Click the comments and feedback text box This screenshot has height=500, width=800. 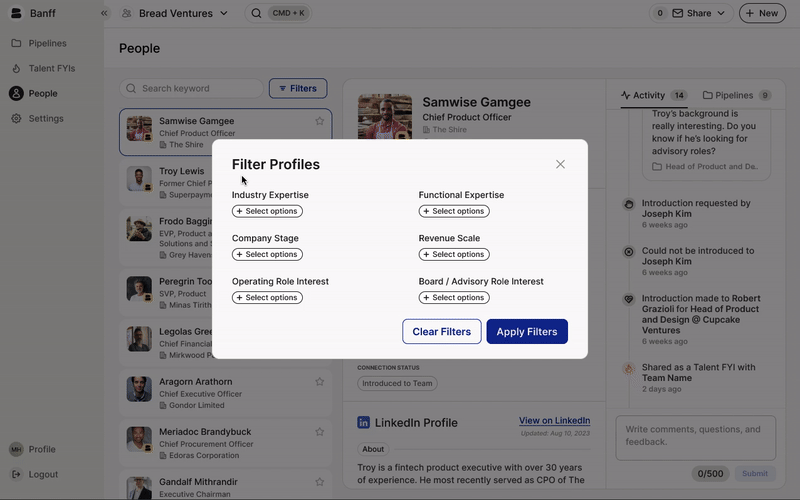click(696, 438)
